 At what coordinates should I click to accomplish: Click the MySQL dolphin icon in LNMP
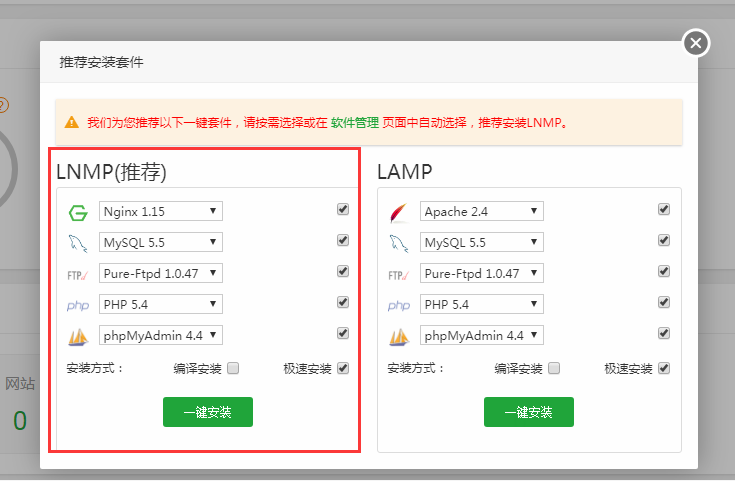tap(78, 243)
